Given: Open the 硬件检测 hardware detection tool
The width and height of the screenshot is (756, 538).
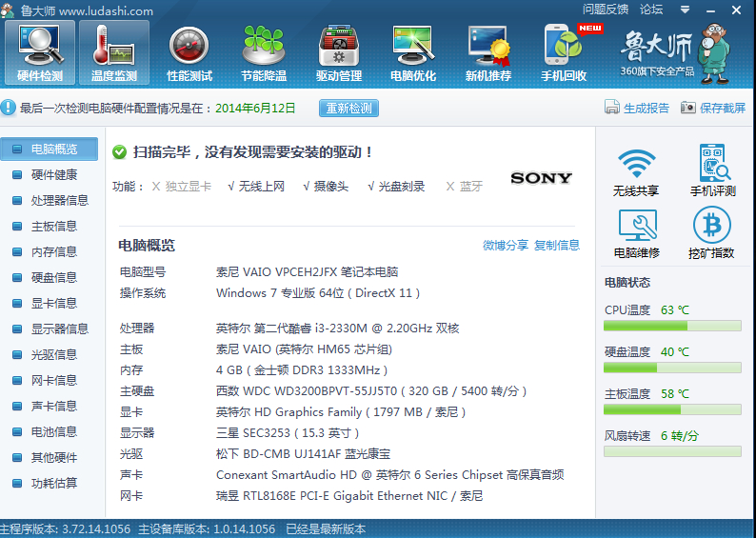Looking at the screenshot, I should pos(40,52).
